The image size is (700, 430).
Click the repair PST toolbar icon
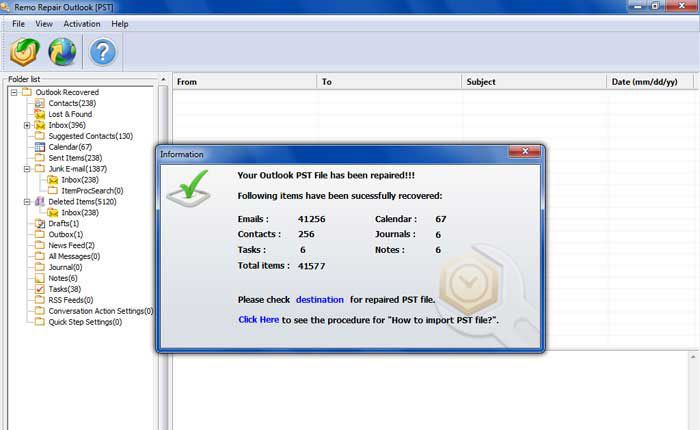coord(24,52)
